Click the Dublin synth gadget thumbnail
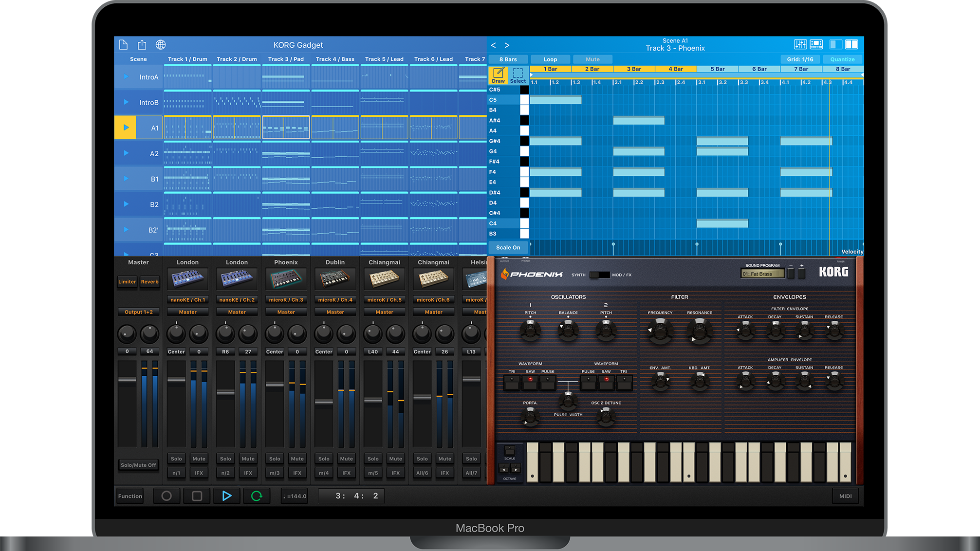 335,279
